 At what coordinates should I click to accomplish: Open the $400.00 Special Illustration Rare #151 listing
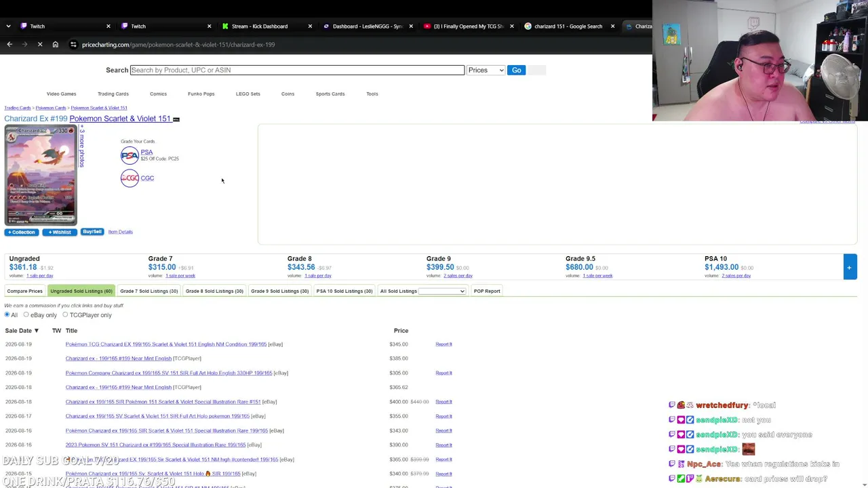(163, 402)
